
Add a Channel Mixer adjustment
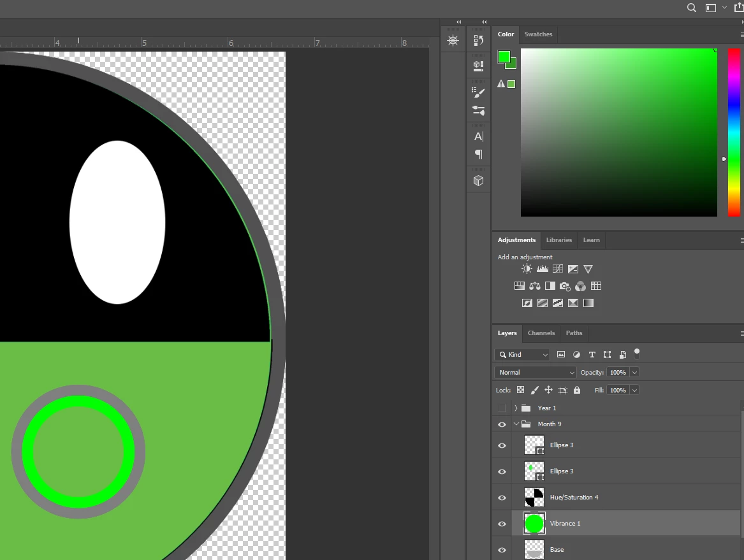point(580,286)
